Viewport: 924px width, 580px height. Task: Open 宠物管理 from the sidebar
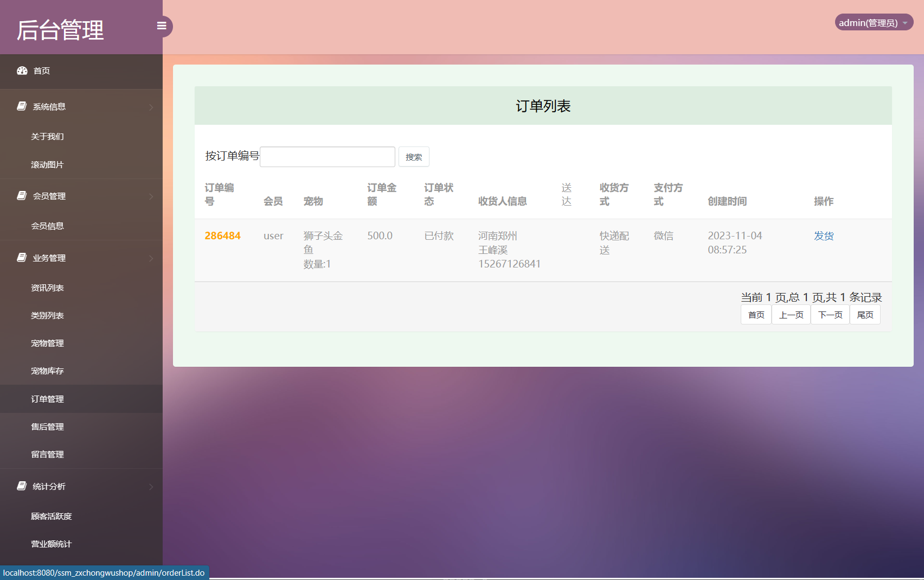pyautogui.click(x=47, y=343)
